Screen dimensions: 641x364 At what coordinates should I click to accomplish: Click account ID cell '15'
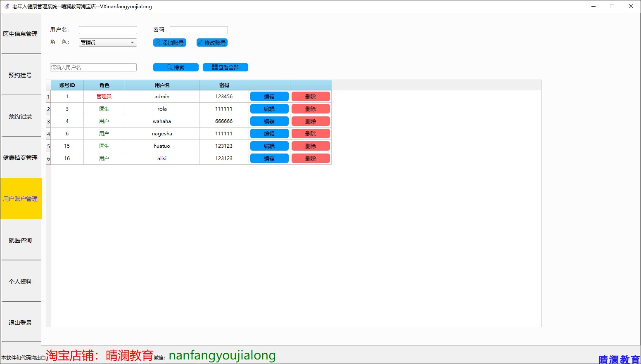[x=67, y=146]
